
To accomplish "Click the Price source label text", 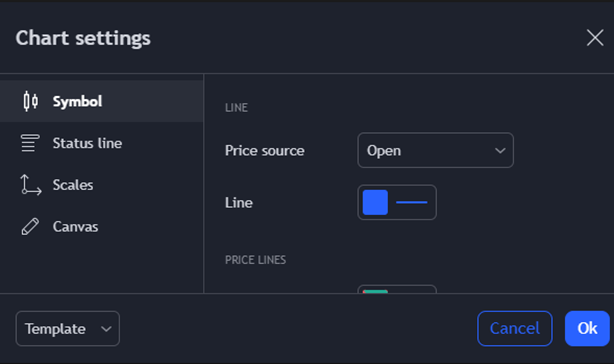I will point(265,151).
